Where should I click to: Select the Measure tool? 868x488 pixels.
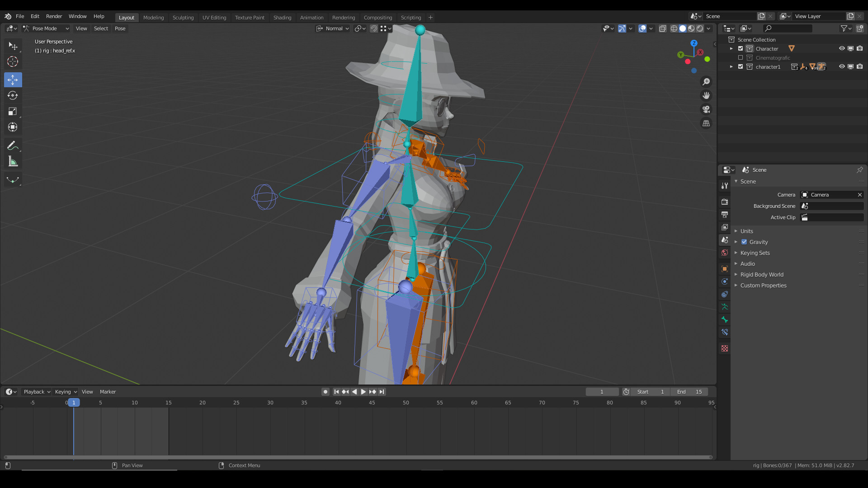13,162
